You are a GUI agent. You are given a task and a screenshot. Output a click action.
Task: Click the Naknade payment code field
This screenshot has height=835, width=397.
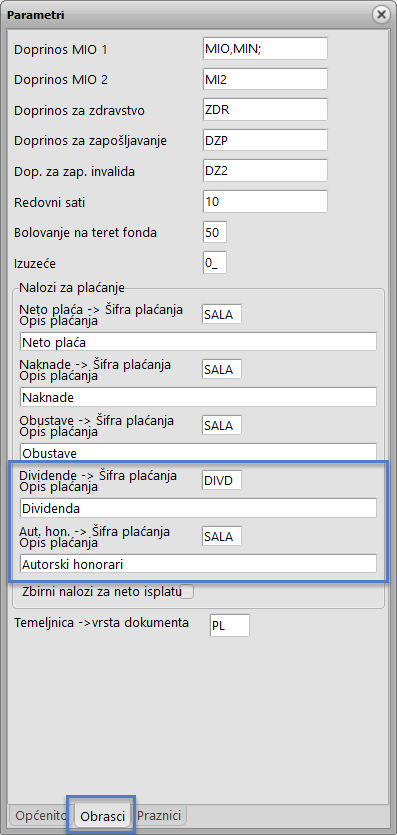point(221,369)
